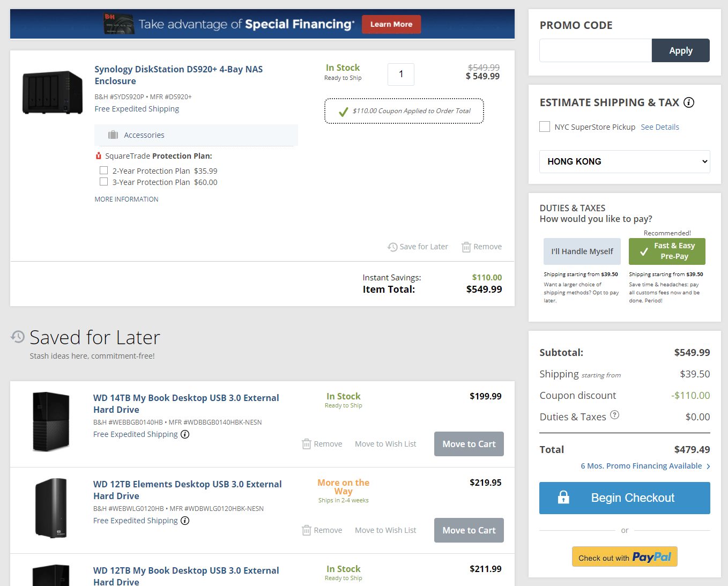
Task: Click the Duties & Taxes help question icon
Action: 615,415
